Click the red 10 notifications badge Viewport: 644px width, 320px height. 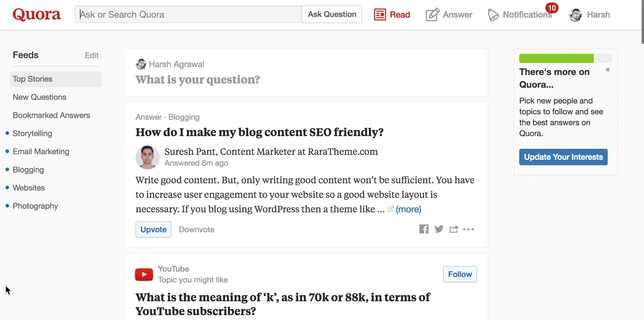tap(552, 8)
